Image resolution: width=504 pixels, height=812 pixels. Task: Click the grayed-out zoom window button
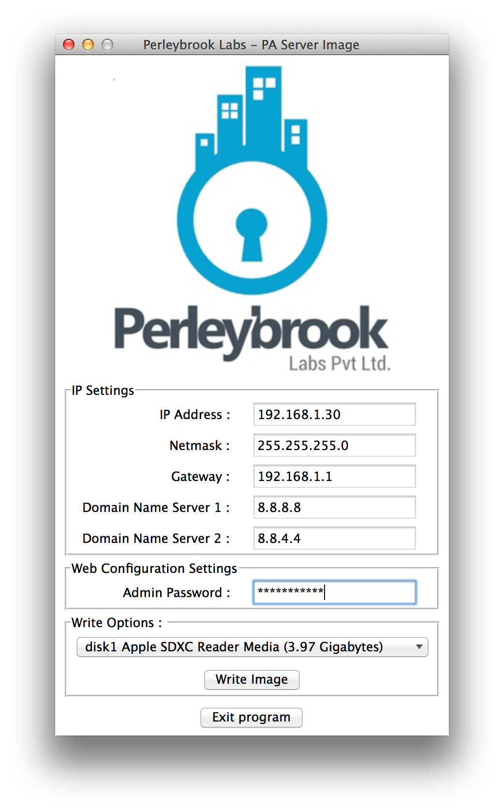107,45
